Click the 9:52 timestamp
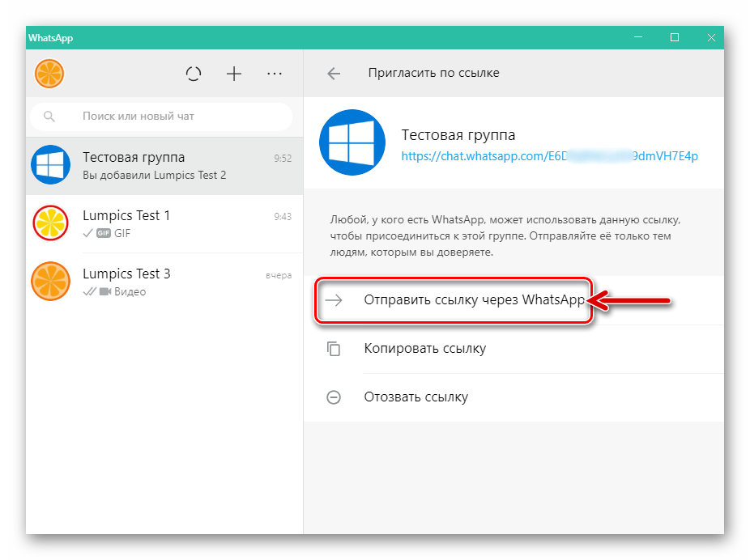This screenshot has width=750, height=560. 283,159
